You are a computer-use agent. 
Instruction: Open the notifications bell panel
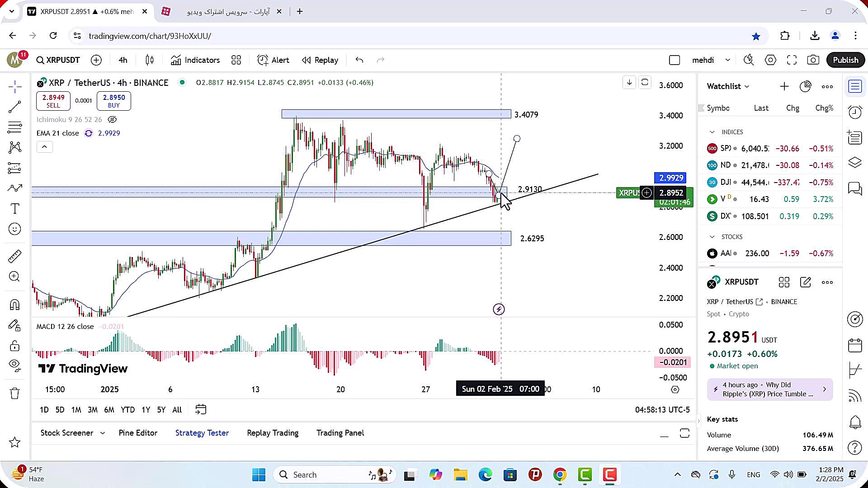[x=855, y=422]
